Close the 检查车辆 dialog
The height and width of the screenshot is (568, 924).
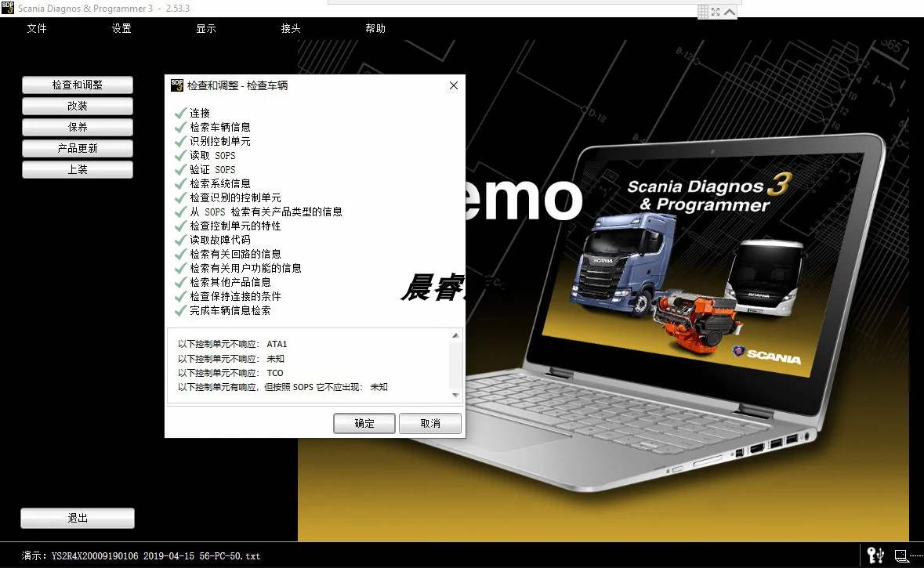click(x=453, y=85)
